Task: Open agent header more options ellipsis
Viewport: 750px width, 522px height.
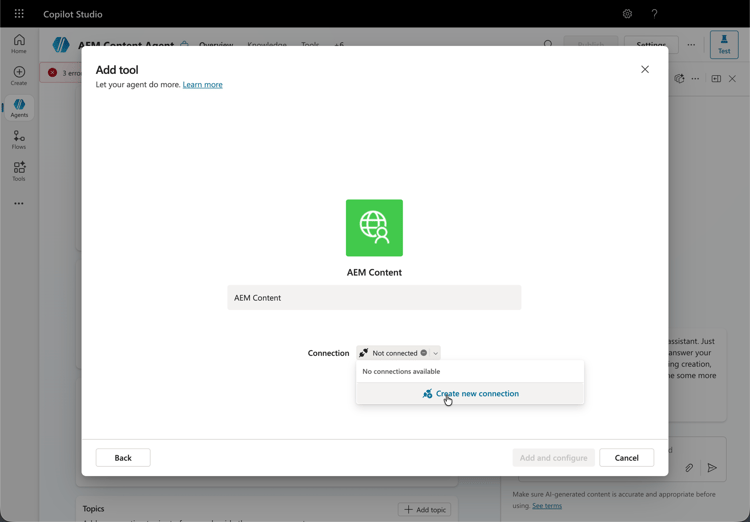Action: tap(691, 44)
